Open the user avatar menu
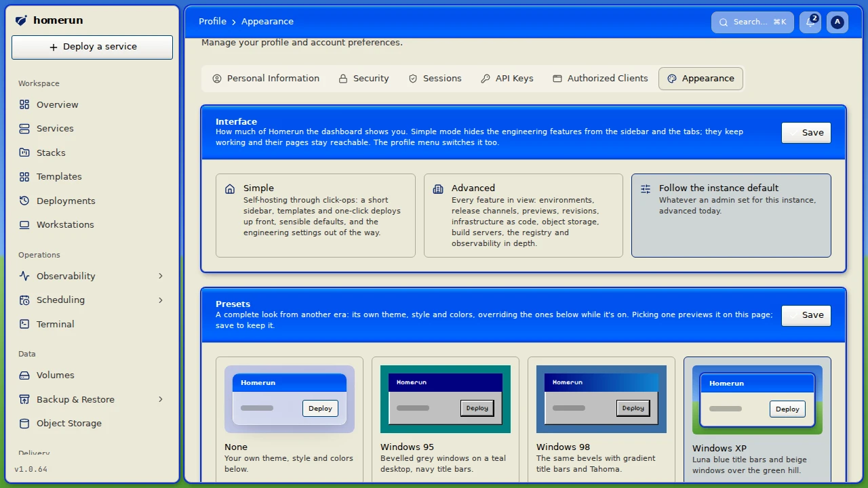The height and width of the screenshot is (488, 868). point(837,22)
